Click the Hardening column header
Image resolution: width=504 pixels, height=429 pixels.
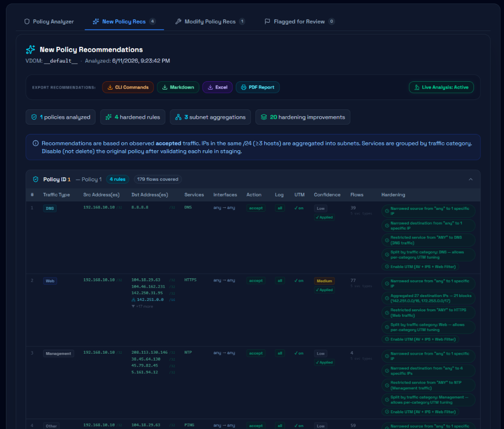point(393,195)
